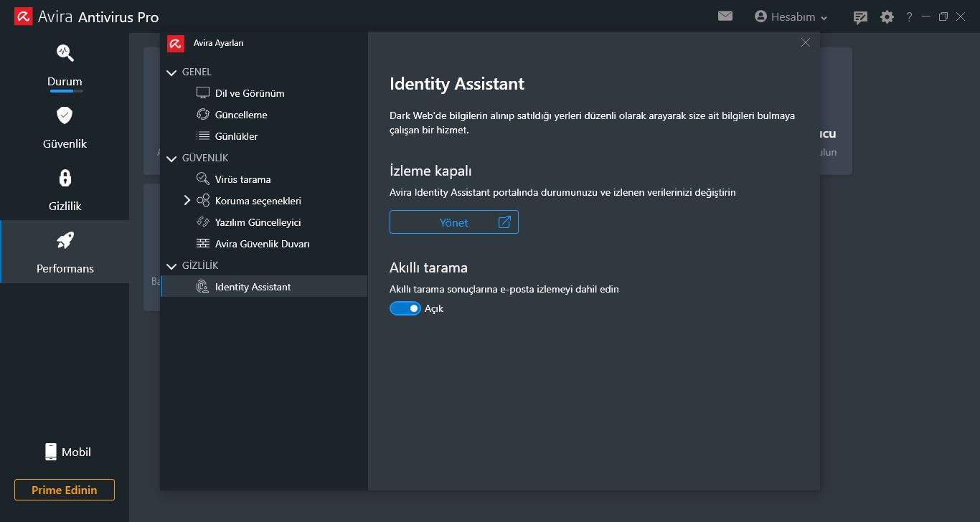Click the Güncelleme refresh icon

pos(203,115)
